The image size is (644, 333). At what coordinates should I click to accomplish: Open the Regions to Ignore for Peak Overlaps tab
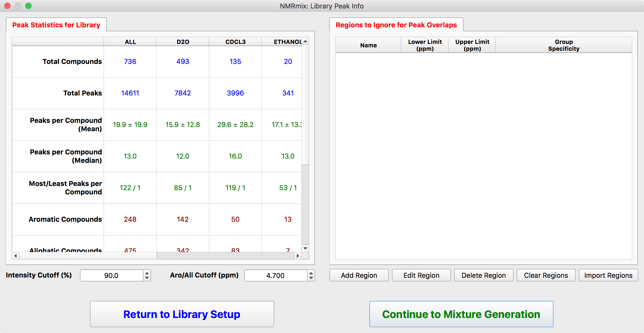(396, 25)
